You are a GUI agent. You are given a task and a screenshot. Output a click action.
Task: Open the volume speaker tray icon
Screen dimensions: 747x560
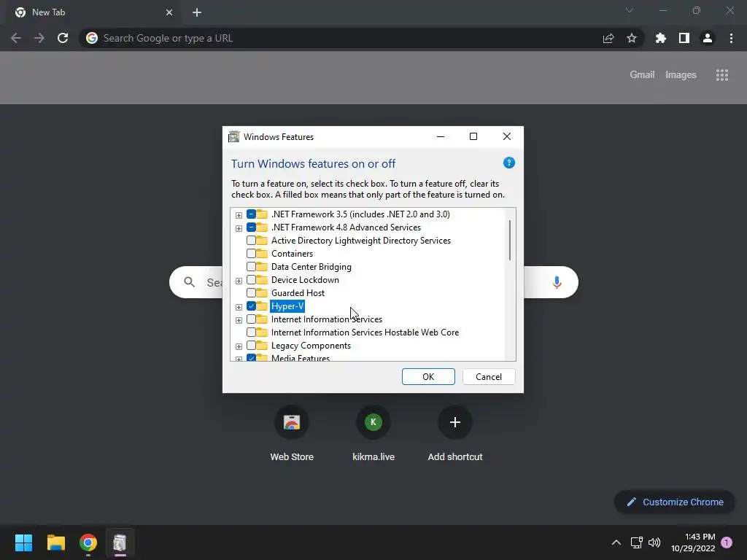click(x=654, y=542)
